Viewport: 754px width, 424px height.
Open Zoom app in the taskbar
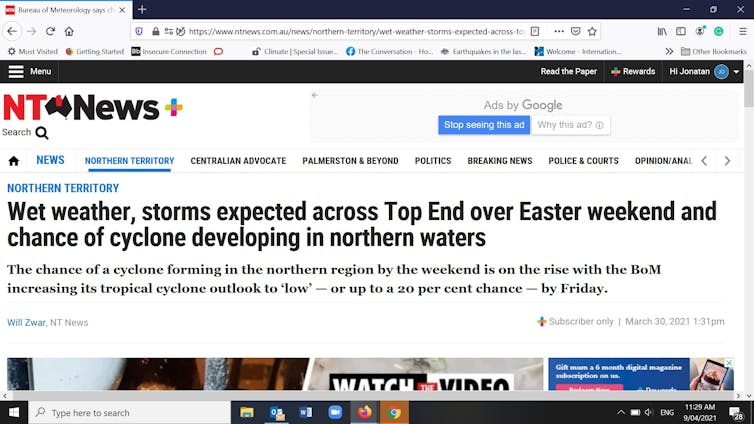click(335, 412)
